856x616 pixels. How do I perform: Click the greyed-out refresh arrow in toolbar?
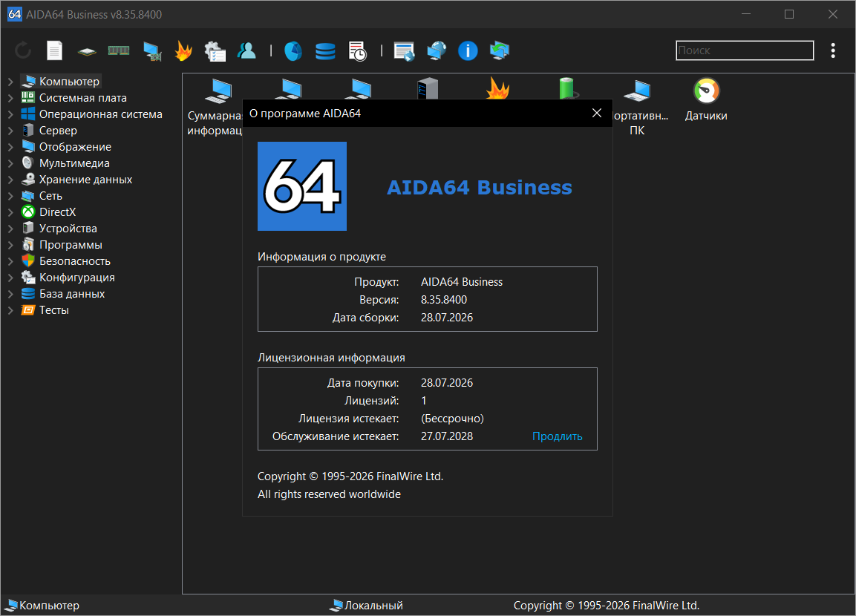pos(23,50)
